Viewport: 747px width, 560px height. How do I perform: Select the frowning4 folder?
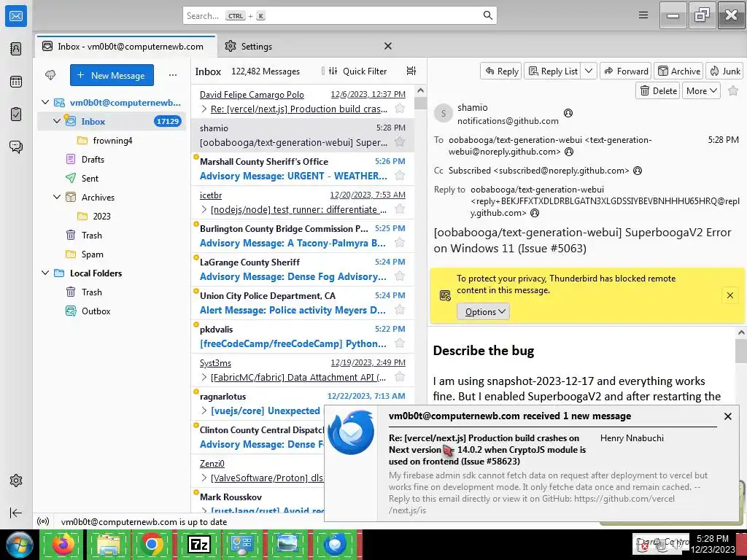112,141
